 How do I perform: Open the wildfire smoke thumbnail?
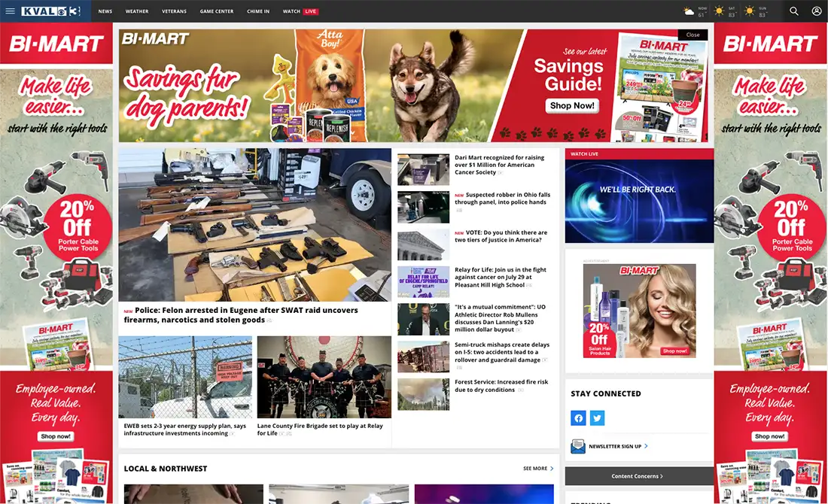pyautogui.click(x=424, y=394)
